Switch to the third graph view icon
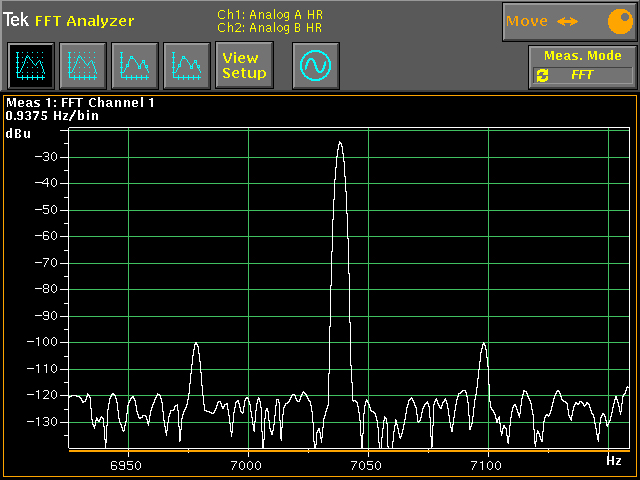This screenshot has width=640, height=480. pyautogui.click(x=134, y=66)
